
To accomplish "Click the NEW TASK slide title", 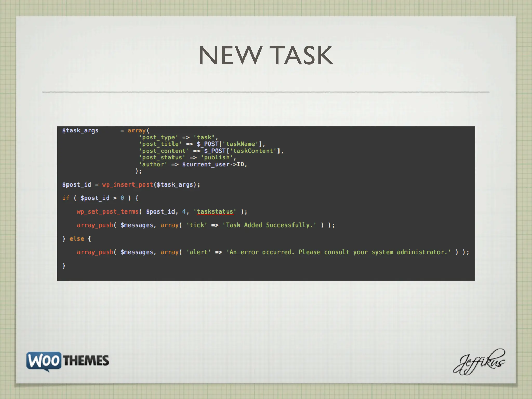I will click(266, 55).
